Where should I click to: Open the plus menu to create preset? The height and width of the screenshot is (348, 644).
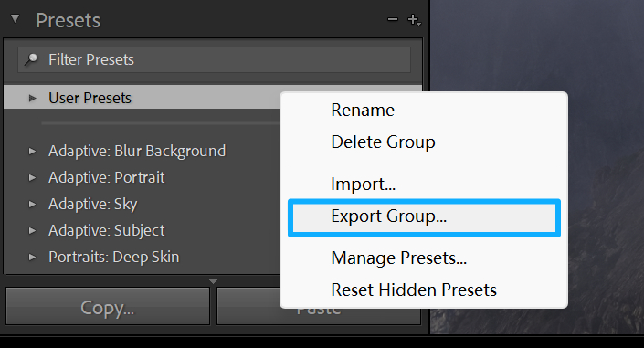(x=414, y=20)
